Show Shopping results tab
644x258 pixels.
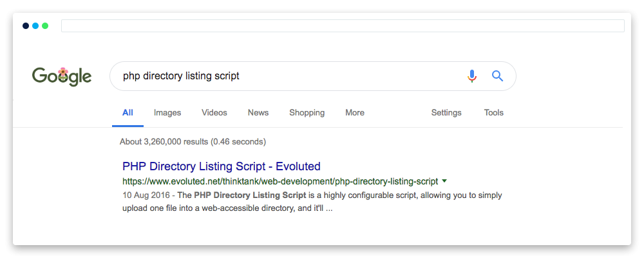[307, 113]
